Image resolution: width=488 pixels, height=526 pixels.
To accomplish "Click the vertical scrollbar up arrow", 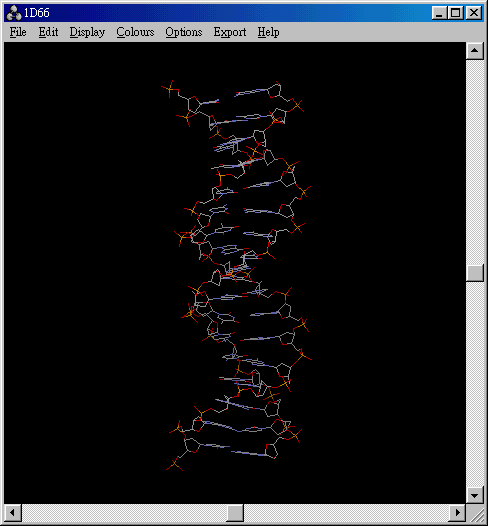I will 475,51.
